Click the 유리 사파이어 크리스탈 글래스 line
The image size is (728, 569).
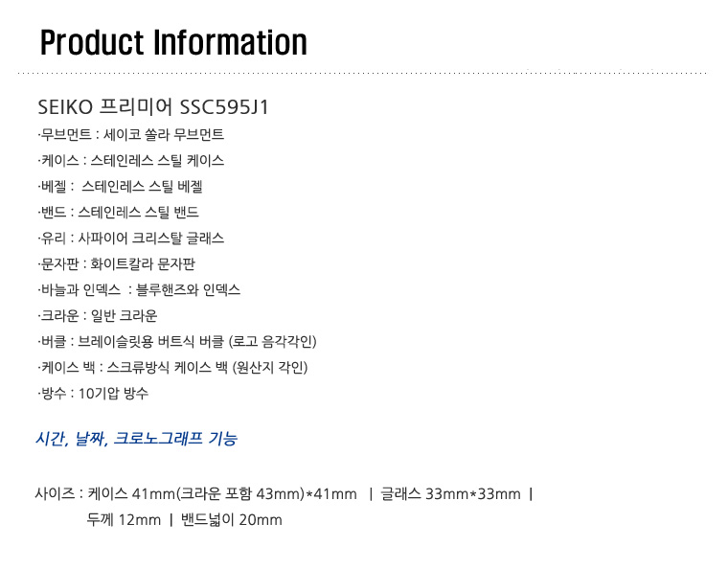click(x=131, y=239)
